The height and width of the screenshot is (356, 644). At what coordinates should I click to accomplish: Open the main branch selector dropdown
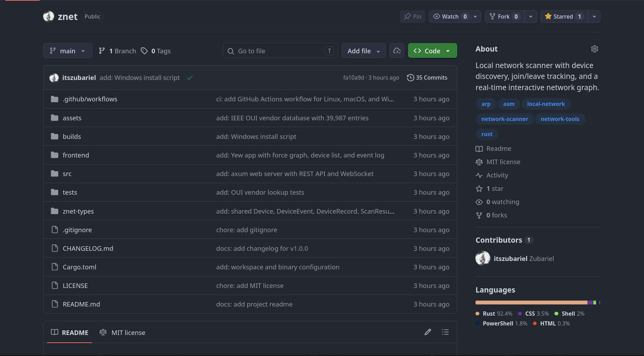68,51
